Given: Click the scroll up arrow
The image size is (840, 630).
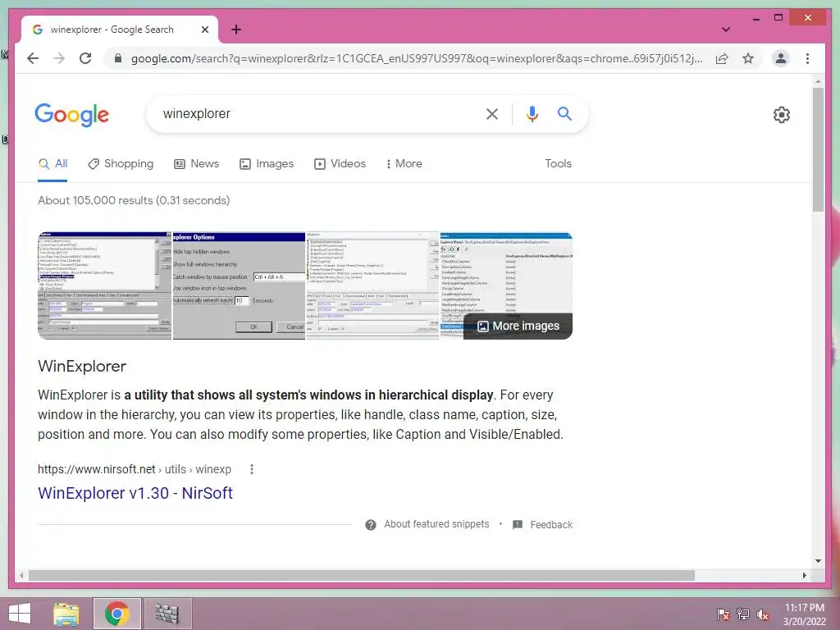Looking at the screenshot, I should tap(818, 81).
